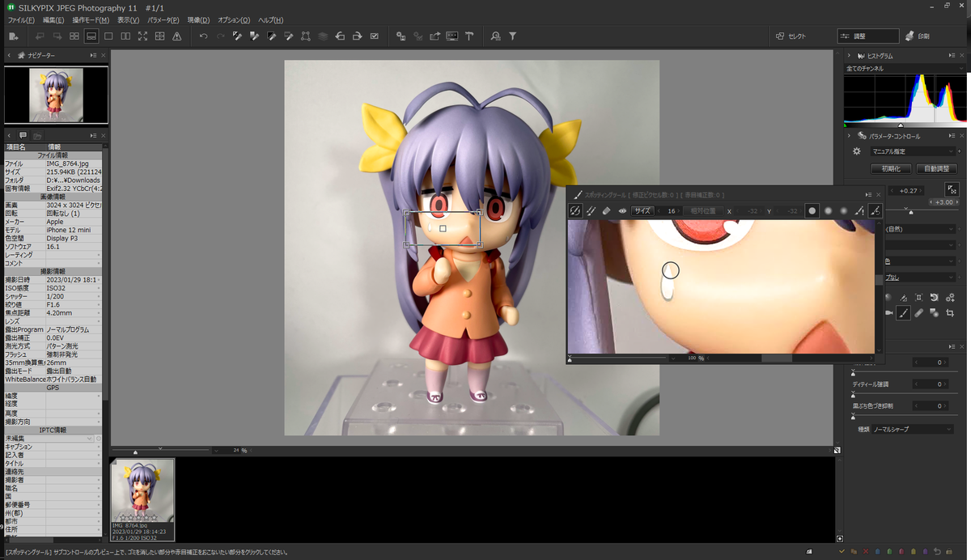Screen dimensions: 971x560
Task: Open the 全てのチャンネル histogram channel dropdown
Action: pos(904,69)
